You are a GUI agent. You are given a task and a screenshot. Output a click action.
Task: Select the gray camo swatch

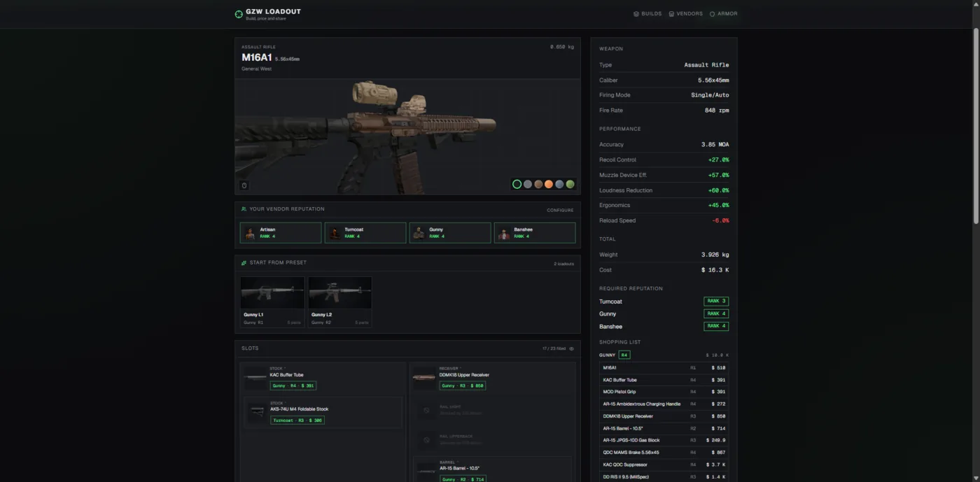tap(528, 185)
